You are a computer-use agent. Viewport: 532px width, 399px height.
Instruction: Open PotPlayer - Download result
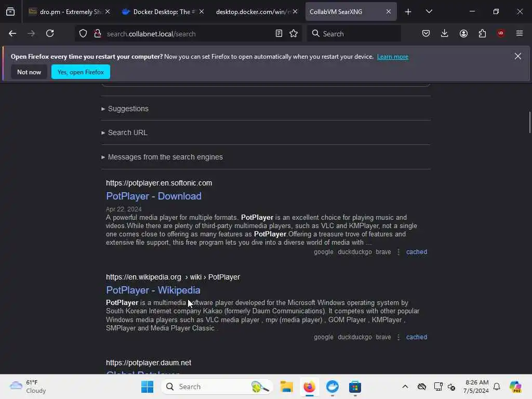(x=154, y=196)
